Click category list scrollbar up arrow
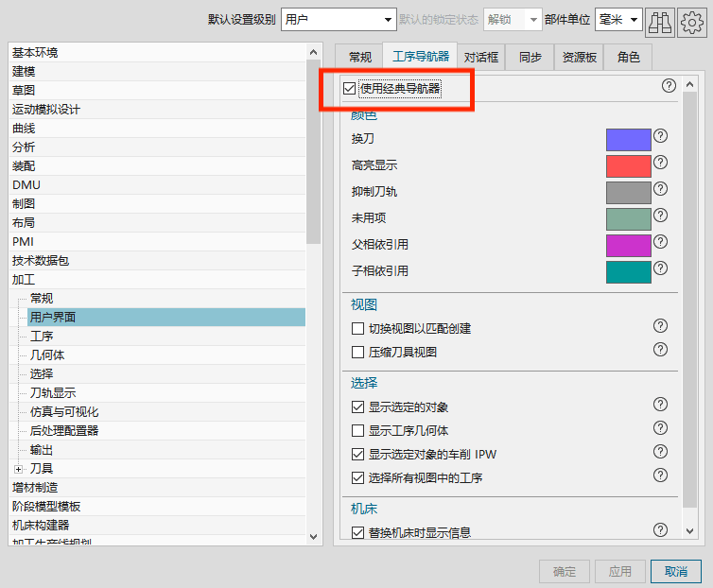This screenshot has width=713, height=588. pyautogui.click(x=313, y=52)
